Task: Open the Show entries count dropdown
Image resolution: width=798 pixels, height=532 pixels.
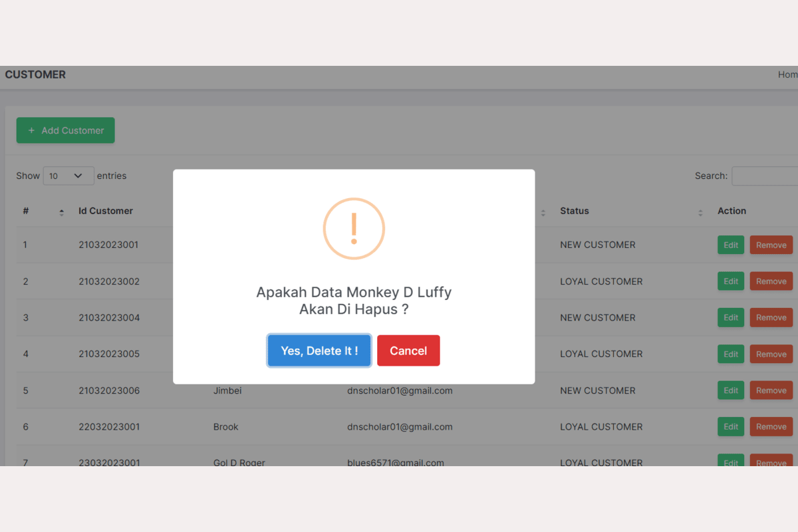Action: tap(68, 176)
